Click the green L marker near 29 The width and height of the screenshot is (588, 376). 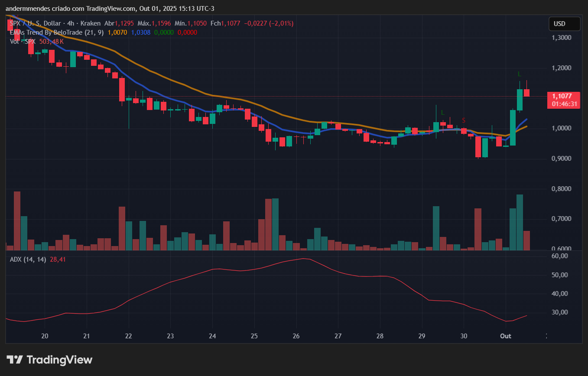point(442,113)
